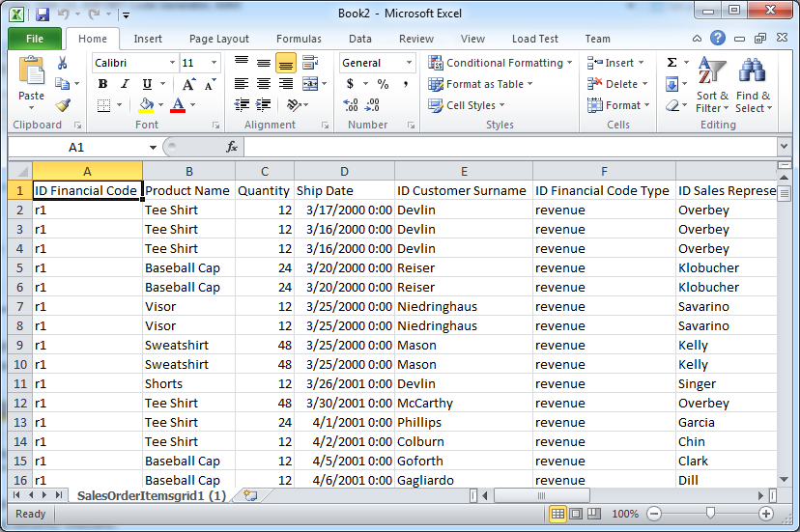The height and width of the screenshot is (532, 800).
Task: Select the Format Painter brush
Action: click(x=62, y=105)
